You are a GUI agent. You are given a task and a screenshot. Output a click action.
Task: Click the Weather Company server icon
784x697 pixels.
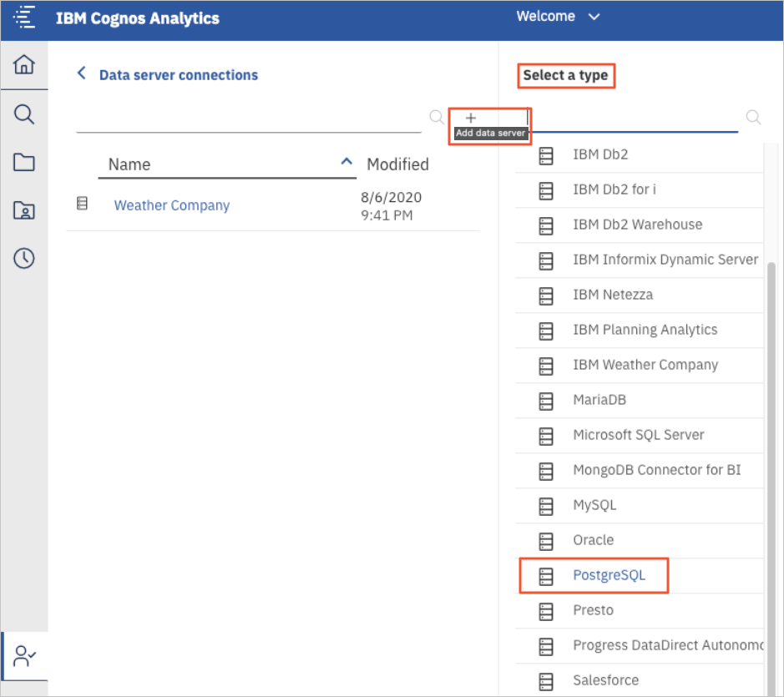[x=82, y=204]
